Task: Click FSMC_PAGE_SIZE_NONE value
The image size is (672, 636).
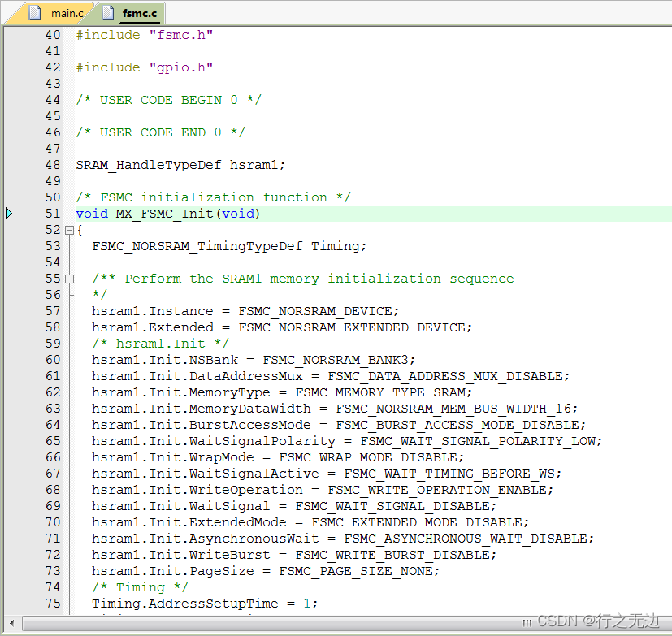Action: click(356, 572)
